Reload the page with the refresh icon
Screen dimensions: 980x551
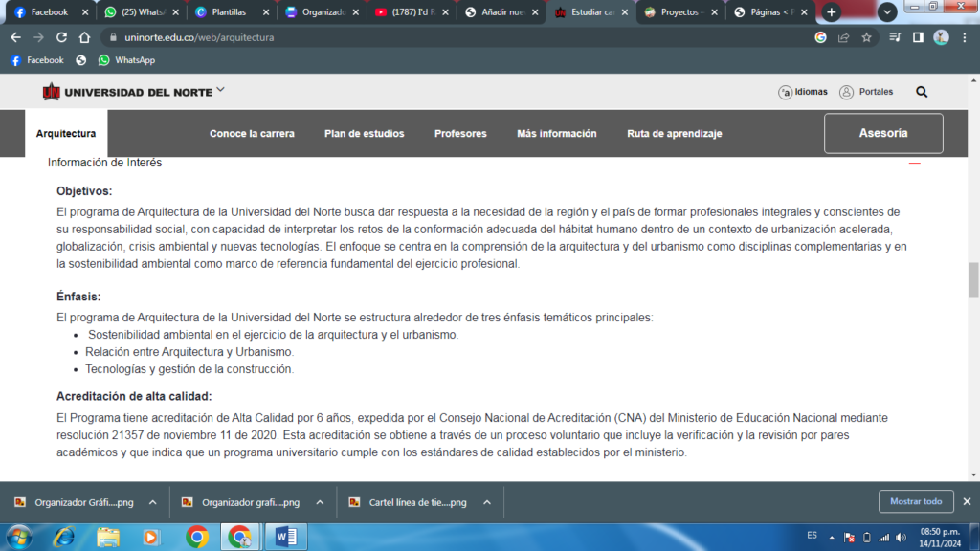(x=62, y=37)
